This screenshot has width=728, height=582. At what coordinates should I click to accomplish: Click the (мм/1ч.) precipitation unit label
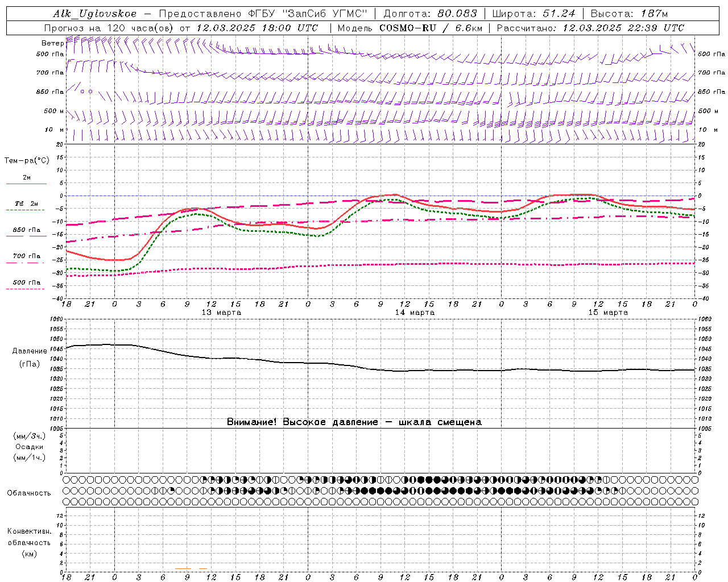(x=30, y=458)
